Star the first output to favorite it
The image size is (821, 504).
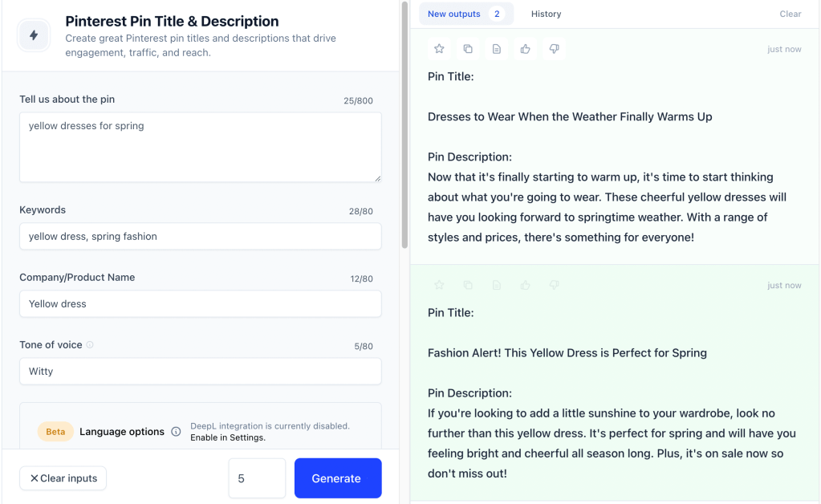click(439, 49)
